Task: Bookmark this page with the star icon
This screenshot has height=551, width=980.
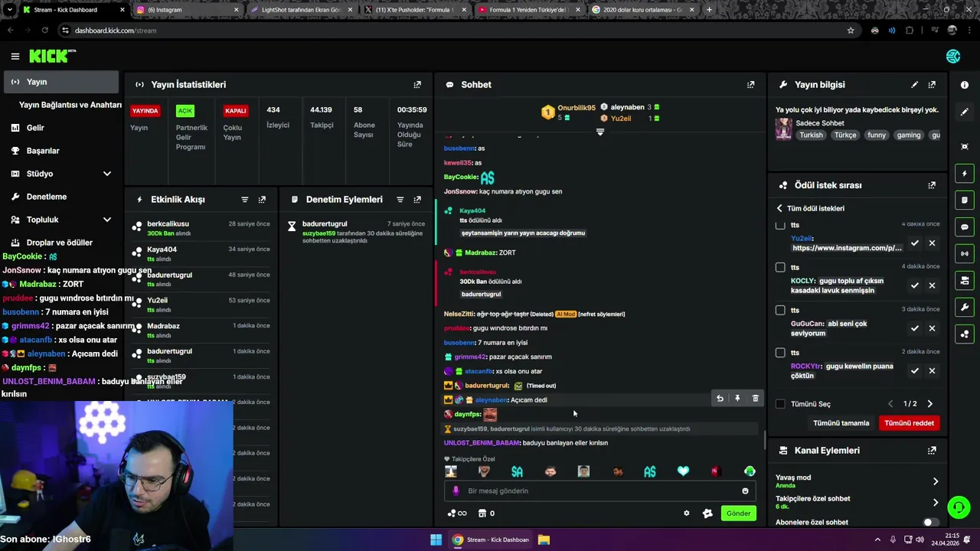Action: pos(851,31)
